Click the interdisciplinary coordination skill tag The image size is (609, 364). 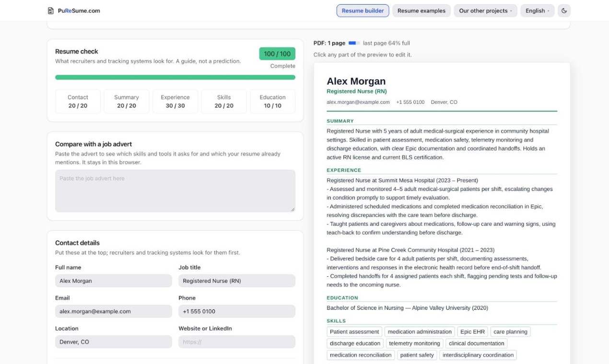coord(478,355)
